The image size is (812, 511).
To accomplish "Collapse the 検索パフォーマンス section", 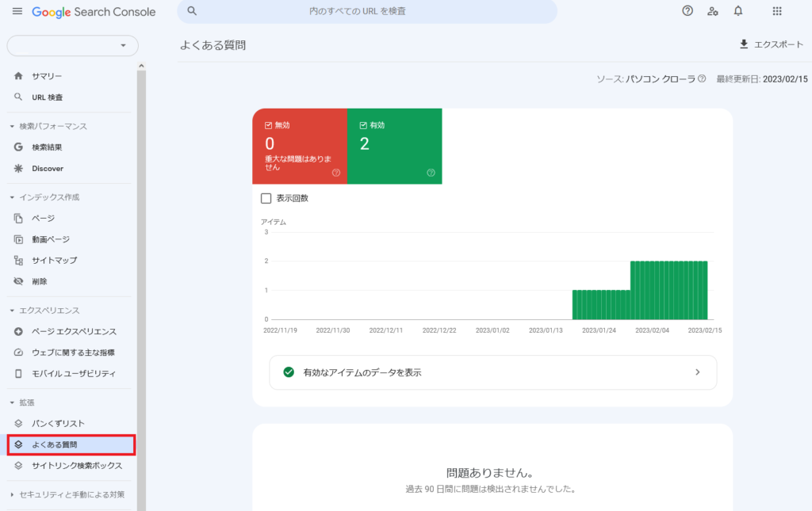I will 13,126.
